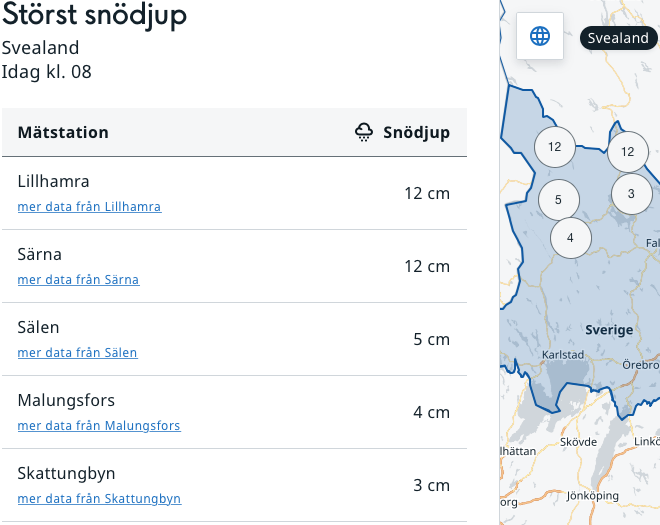
Task: Click the Svealand label on the map
Action: [x=617, y=38]
